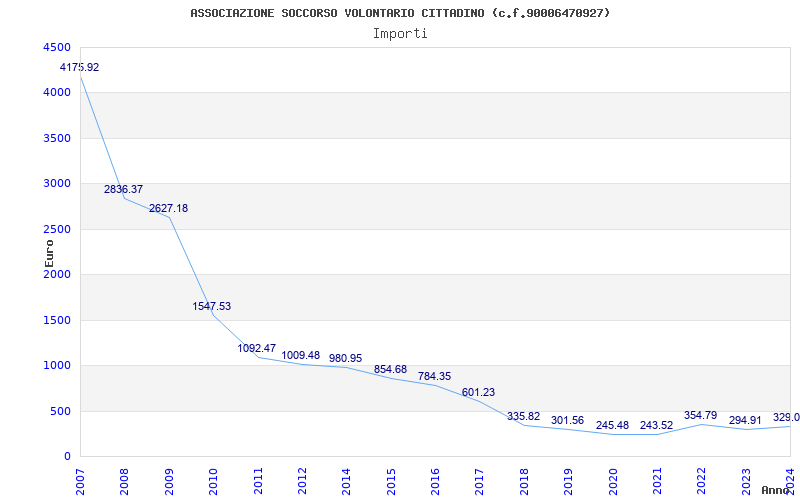Select the 1547.53 data label

[x=212, y=307]
